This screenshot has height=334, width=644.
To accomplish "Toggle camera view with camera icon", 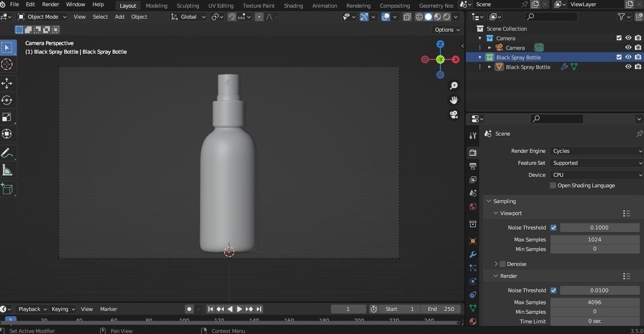I will click(x=453, y=115).
